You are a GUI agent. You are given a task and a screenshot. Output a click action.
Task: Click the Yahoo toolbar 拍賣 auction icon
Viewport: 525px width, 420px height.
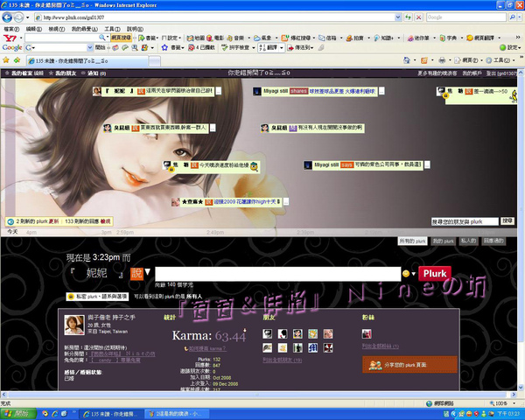click(x=349, y=38)
